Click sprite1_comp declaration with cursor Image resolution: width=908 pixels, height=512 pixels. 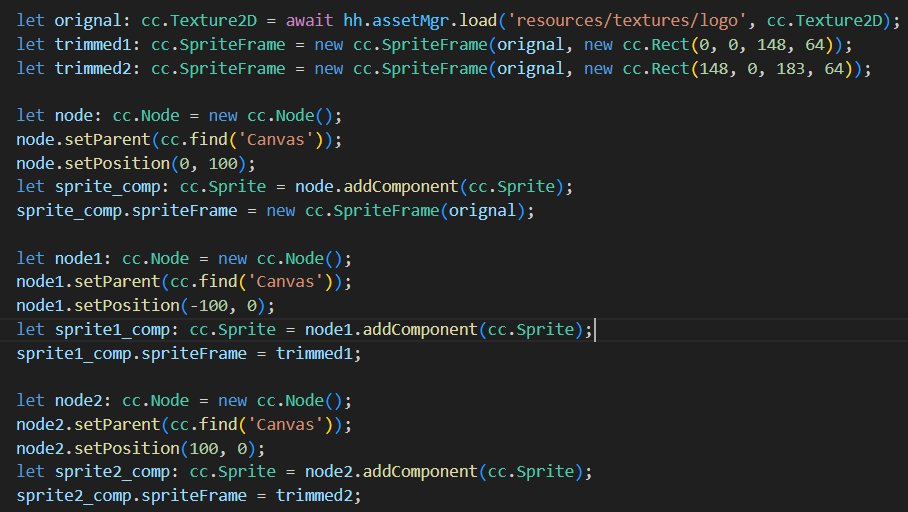(x=305, y=330)
